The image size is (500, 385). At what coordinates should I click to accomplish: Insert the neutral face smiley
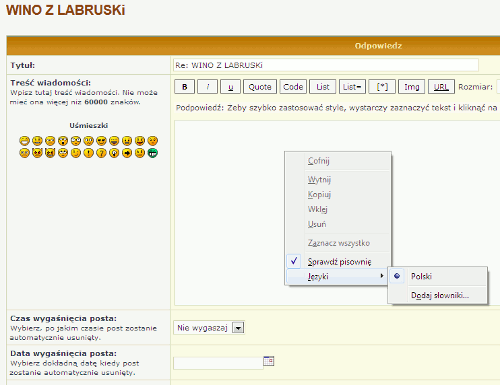tap(140, 153)
